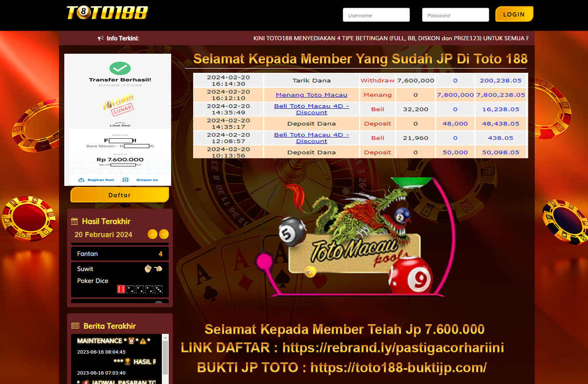Show next result date with down arrow
This screenshot has width=588, height=384.
pos(164,234)
